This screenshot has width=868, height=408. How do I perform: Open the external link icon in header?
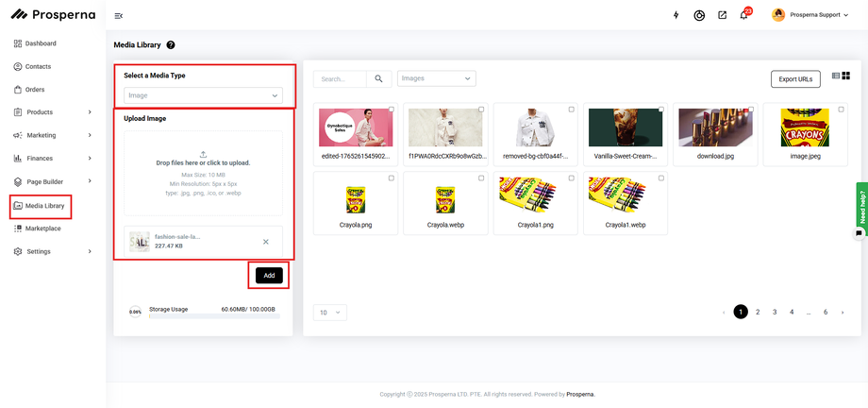pos(723,15)
